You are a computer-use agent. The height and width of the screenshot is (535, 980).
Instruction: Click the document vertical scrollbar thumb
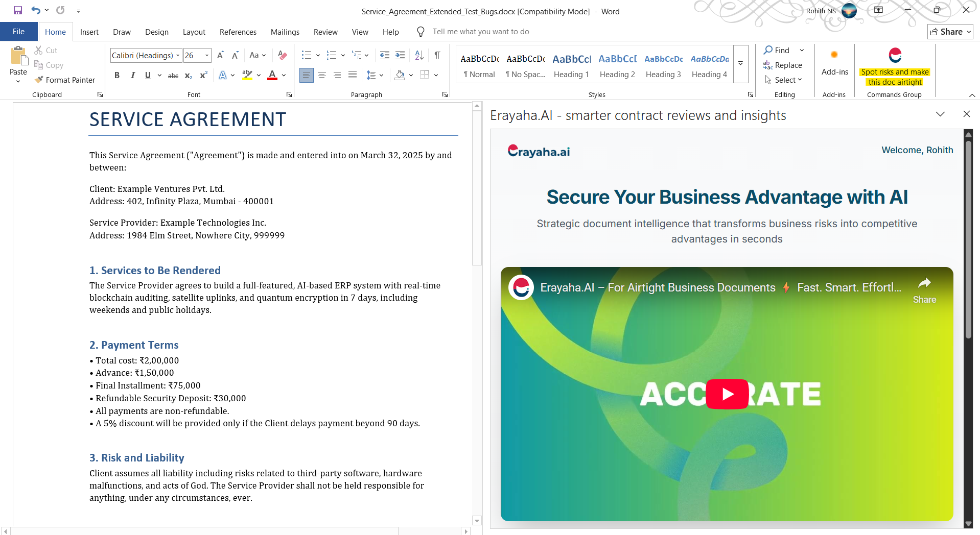pos(477,188)
